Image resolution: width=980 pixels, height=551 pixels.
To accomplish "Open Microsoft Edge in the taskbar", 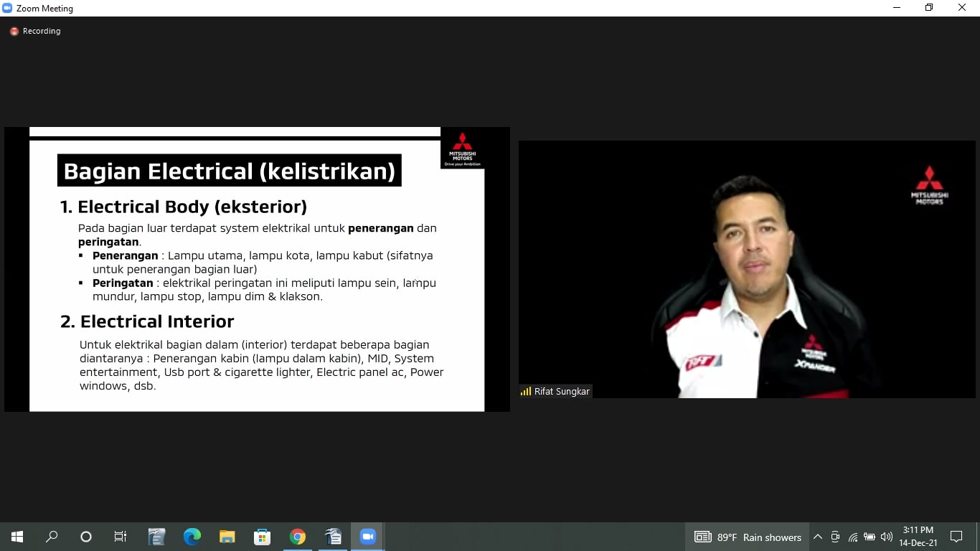I will 192,537.
